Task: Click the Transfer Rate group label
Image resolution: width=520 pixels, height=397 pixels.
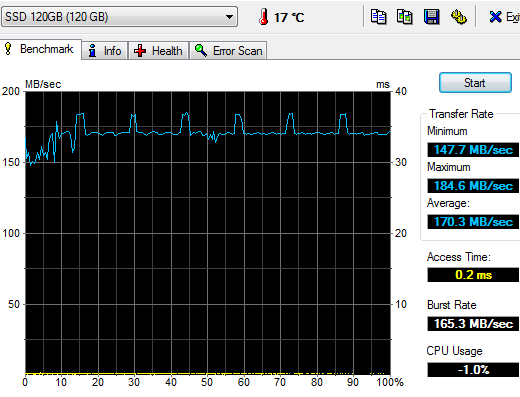Action: pos(461,114)
